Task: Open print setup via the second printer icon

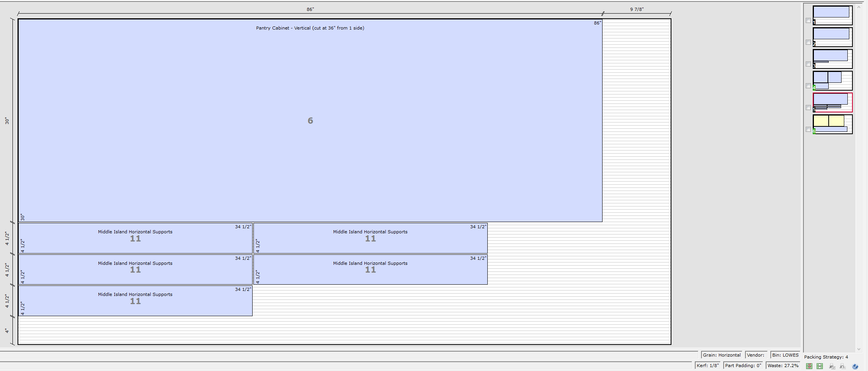Action: point(842,366)
